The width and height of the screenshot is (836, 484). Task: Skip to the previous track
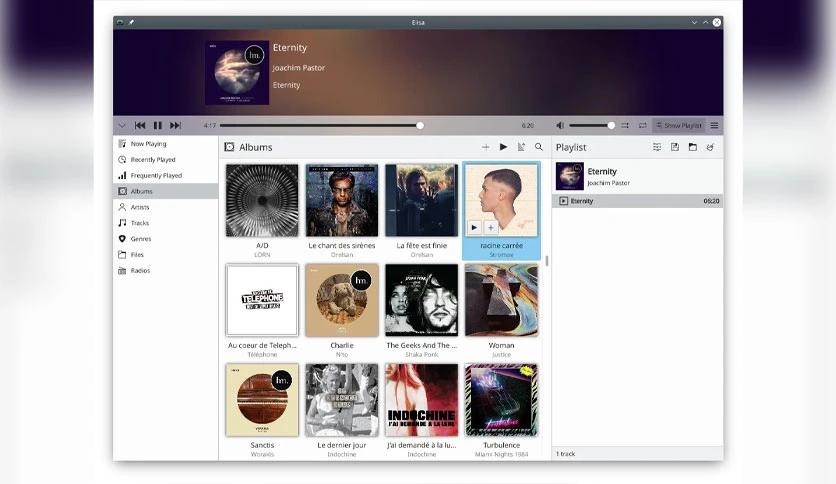[140, 125]
